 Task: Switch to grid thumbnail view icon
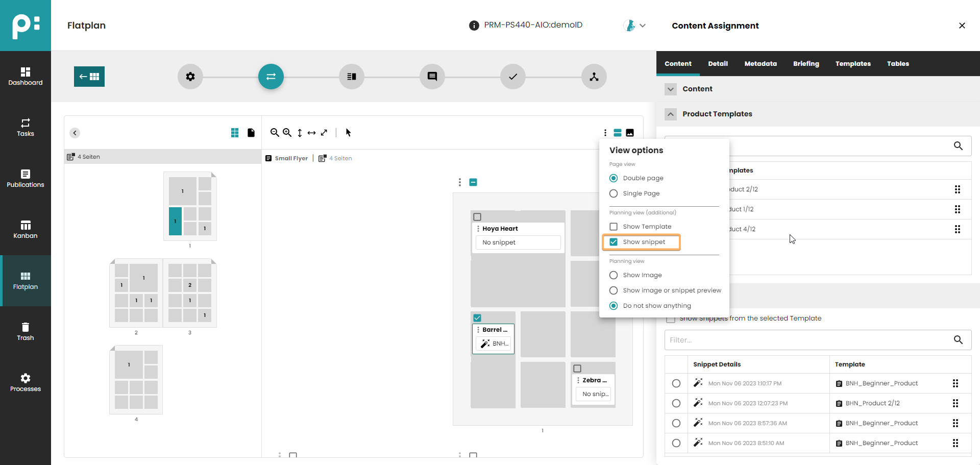pyautogui.click(x=235, y=133)
